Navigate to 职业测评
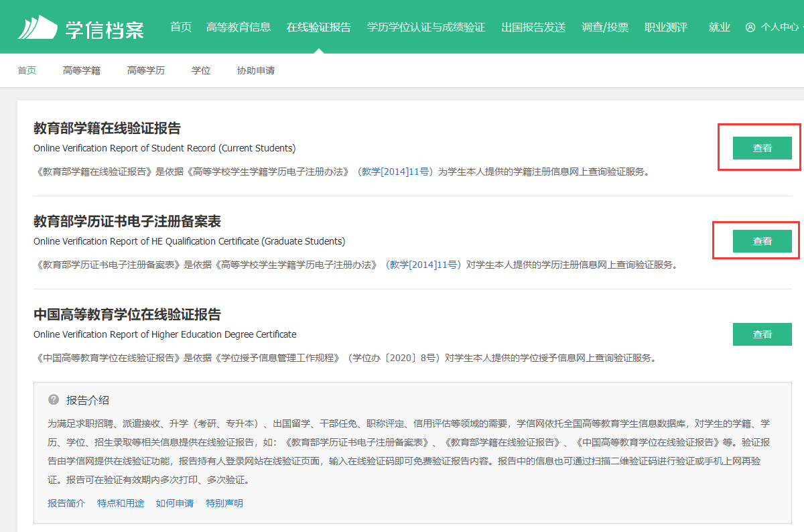Screen dimensions: 804x532 [666, 27]
